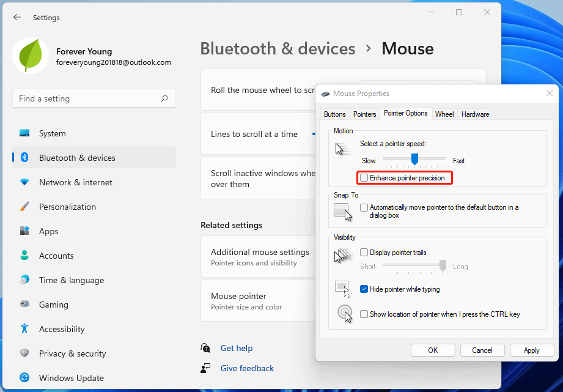The image size is (563, 392).
Task: Select System in the sidebar
Action: pyautogui.click(x=94, y=133)
